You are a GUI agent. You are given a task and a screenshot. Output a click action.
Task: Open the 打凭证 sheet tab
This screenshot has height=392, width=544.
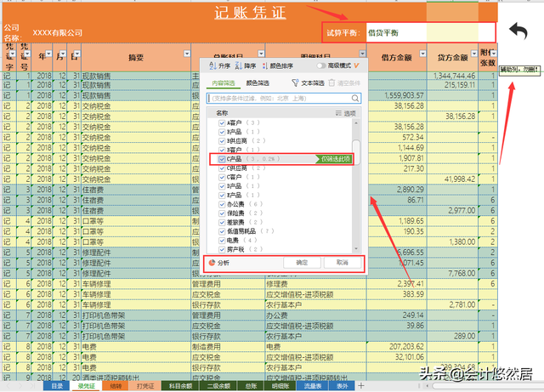[x=145, y=386]
